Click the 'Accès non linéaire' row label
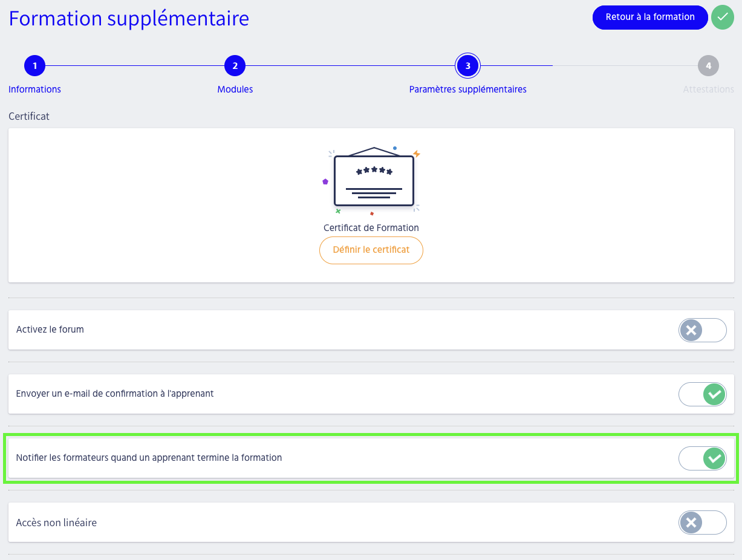 (x=56, y=523)
